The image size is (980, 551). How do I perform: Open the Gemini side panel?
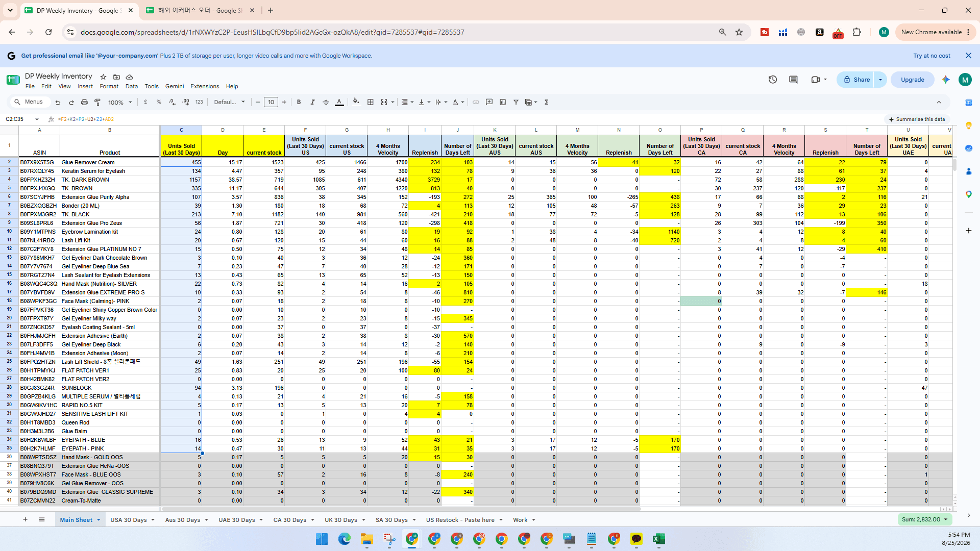(946, 80)
